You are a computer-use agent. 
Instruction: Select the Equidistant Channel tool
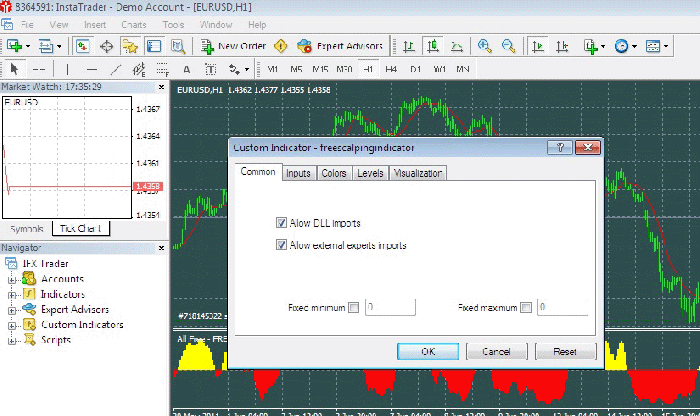coord(139,69)
